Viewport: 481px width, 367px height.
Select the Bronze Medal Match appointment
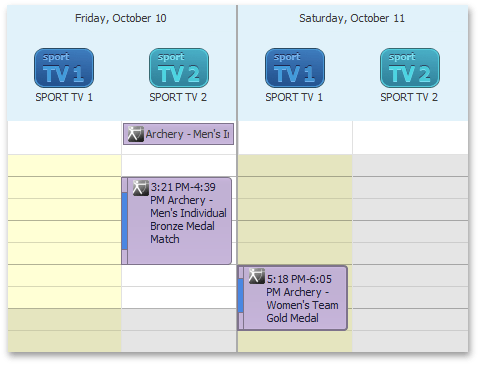pyautogui.click(x=177, y=221)
